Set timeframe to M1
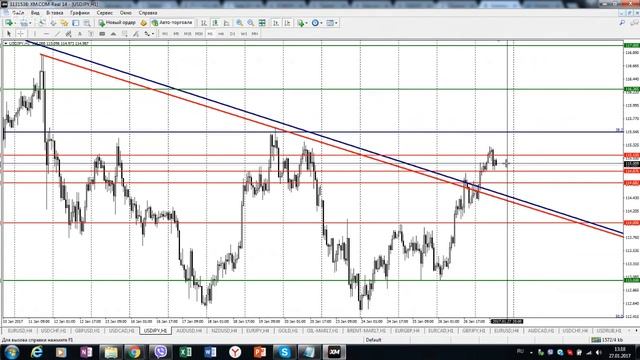The width and height of the screenshot is (640, 360). 165,33
